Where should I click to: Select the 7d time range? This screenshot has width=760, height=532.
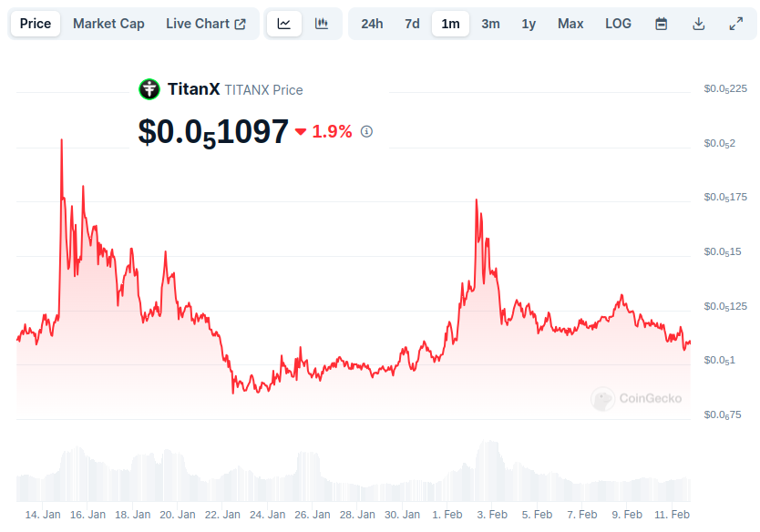click(412, 24)
